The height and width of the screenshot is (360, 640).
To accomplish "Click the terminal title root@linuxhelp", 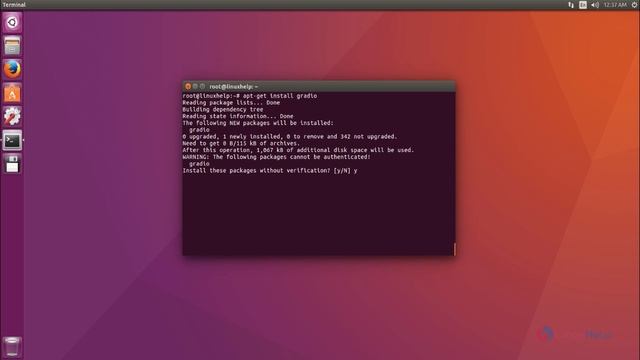I will pos(233,87).
